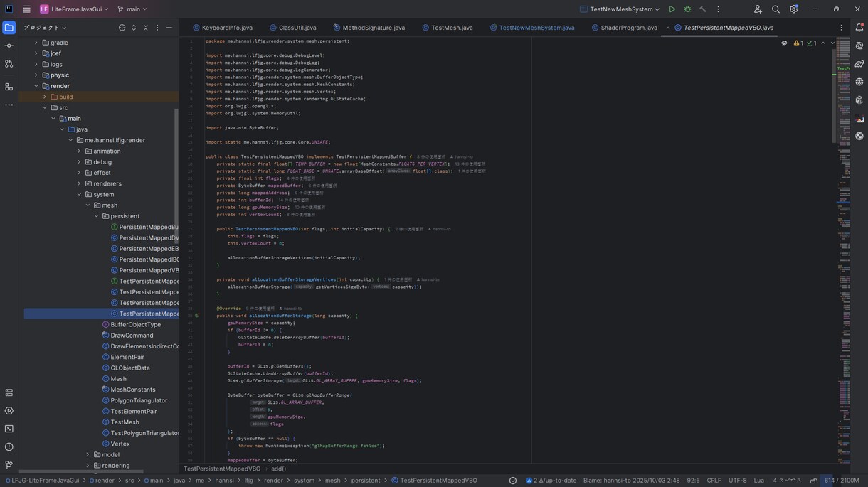Open the Terminal tool window
This screenshot has height=487, width=868.
tap(9, 429)
